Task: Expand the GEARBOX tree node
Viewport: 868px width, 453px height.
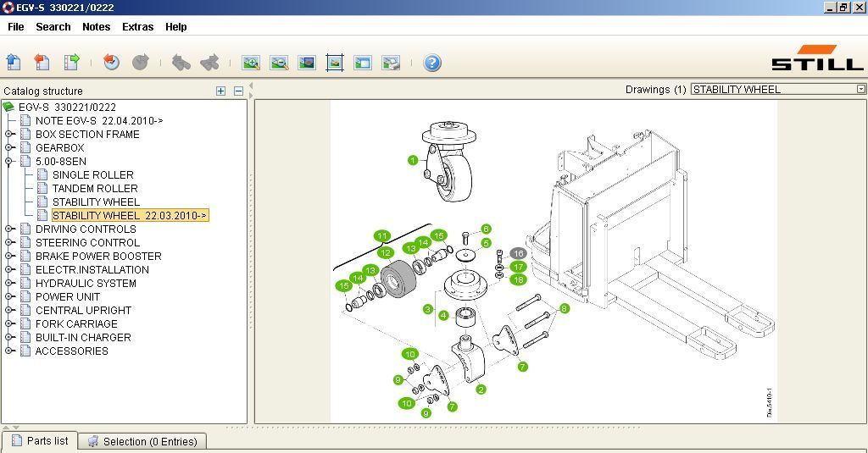Action: [8, 147]
